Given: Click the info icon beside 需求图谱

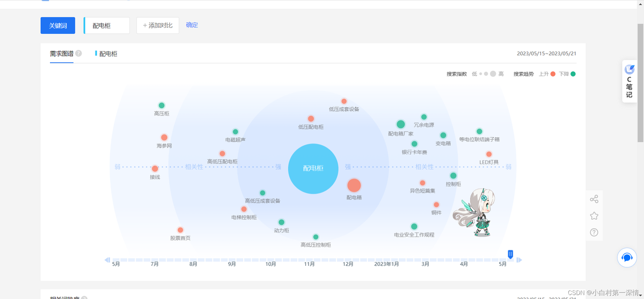Looking at the screenshot, I should coord(79,54).
